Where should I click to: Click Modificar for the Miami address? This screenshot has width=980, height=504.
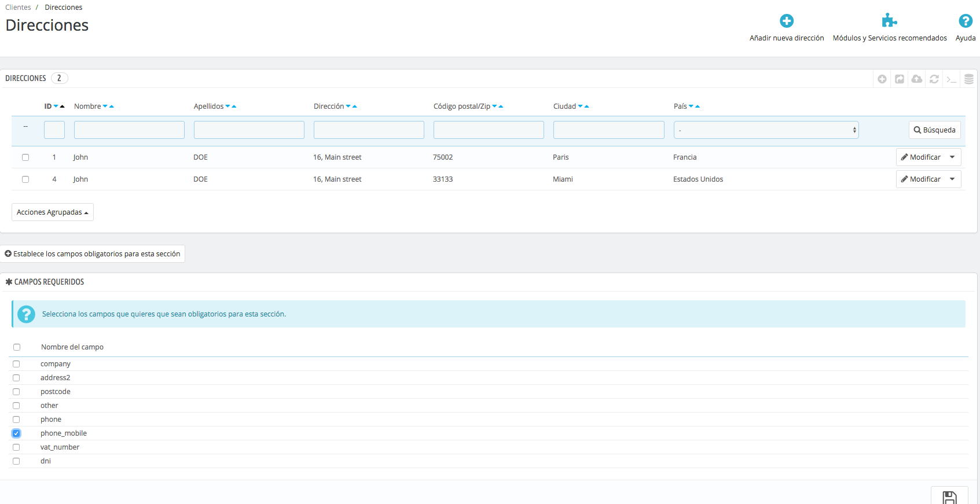coord(921,179)
